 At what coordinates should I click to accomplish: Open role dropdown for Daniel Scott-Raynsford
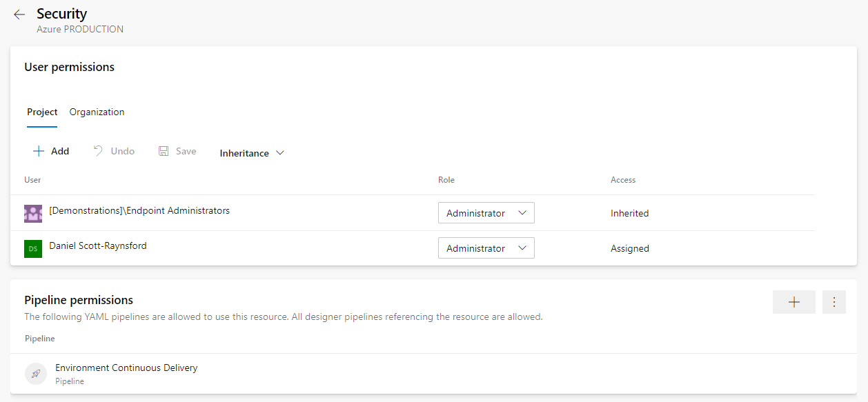(486, 248)
